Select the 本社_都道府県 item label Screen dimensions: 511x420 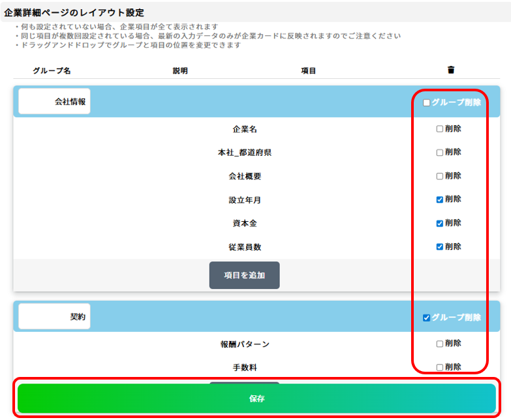(245, 153)
